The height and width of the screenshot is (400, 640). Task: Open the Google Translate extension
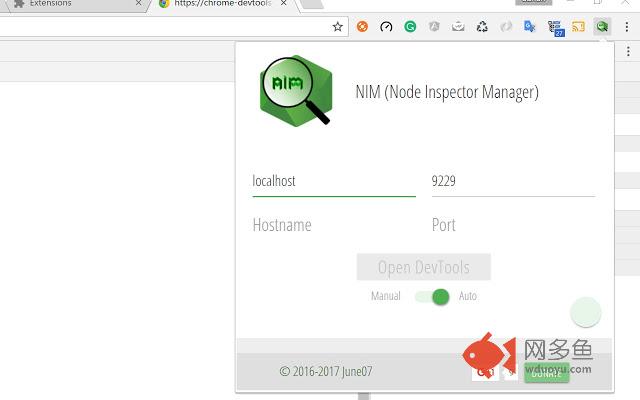[x=529, y=27]
